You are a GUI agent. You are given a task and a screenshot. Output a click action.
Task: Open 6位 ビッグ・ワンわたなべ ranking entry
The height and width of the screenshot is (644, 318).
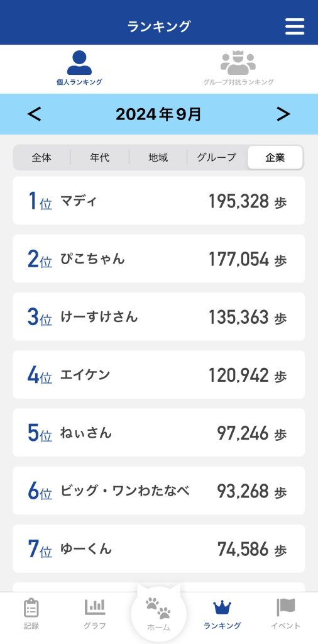[x=159, y=491]
